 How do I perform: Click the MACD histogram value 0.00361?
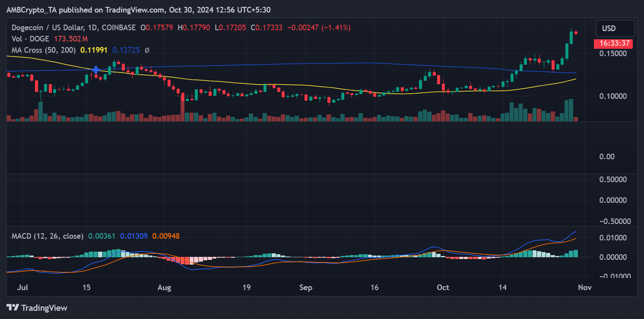pos(102,236)
